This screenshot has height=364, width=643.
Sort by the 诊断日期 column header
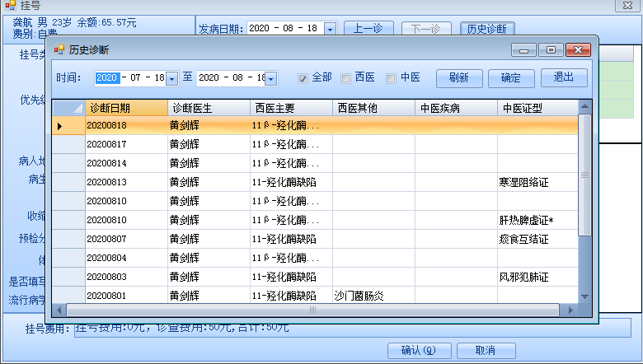(x=126, y=108)
